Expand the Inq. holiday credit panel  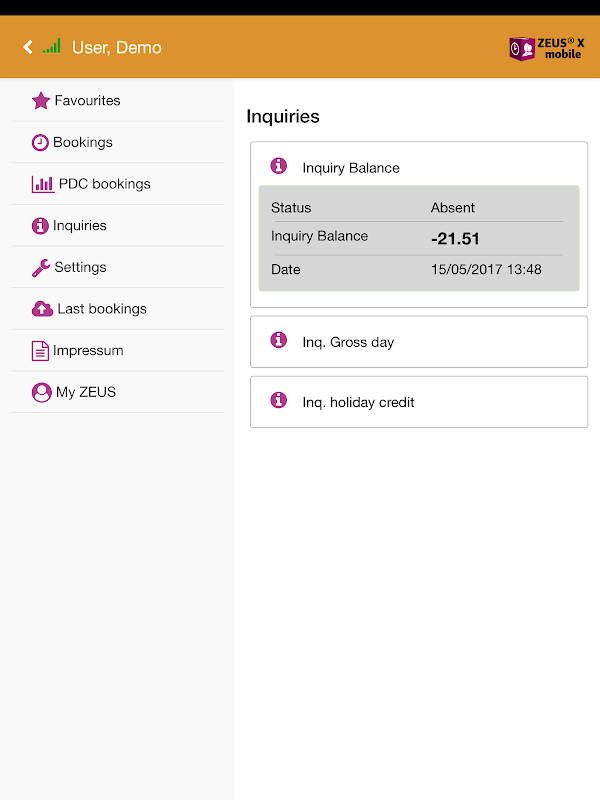click(x=358, y=402)
